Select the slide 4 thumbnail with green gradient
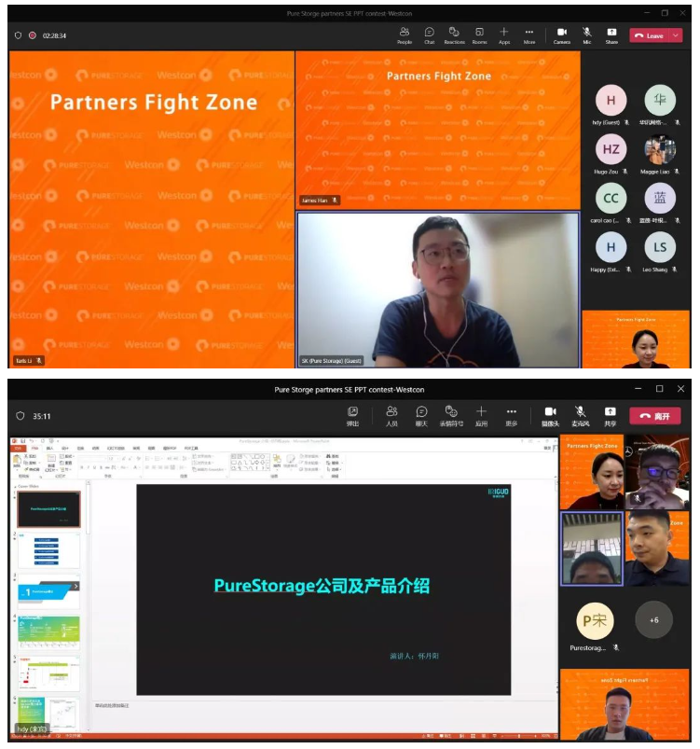 (x=48, y=632)
